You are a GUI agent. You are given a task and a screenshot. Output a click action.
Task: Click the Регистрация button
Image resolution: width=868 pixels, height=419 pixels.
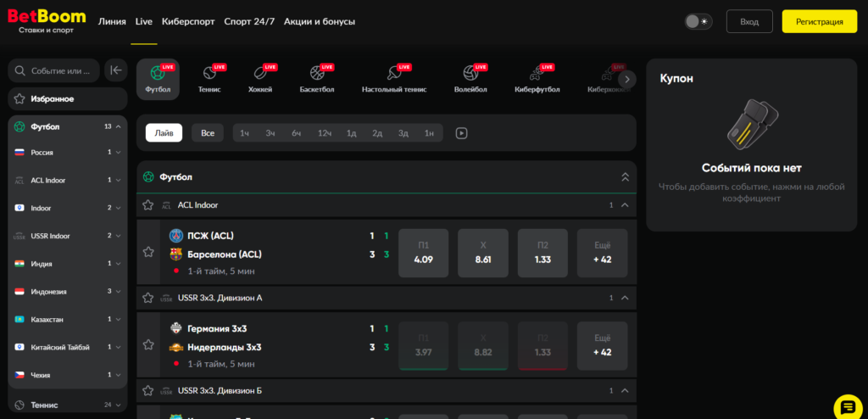(820, 21)
